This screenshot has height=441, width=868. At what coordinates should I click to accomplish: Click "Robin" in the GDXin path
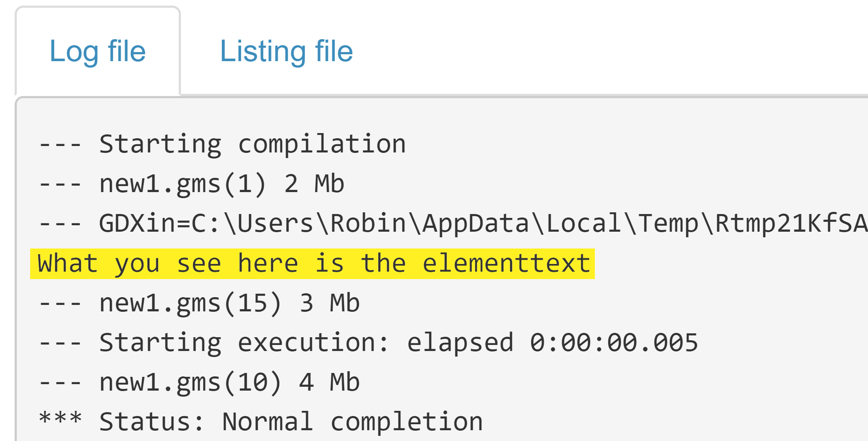(368, 224)
